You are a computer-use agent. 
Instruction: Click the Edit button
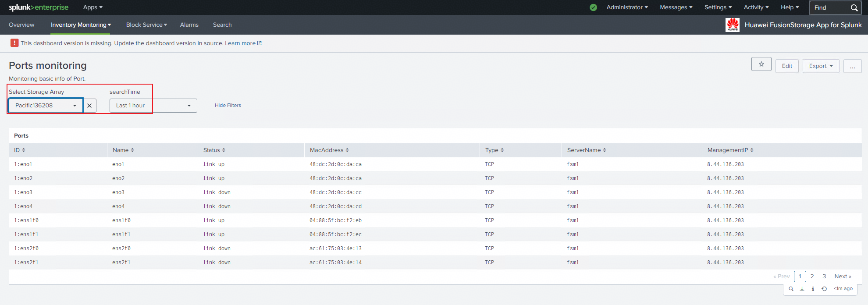787,66
